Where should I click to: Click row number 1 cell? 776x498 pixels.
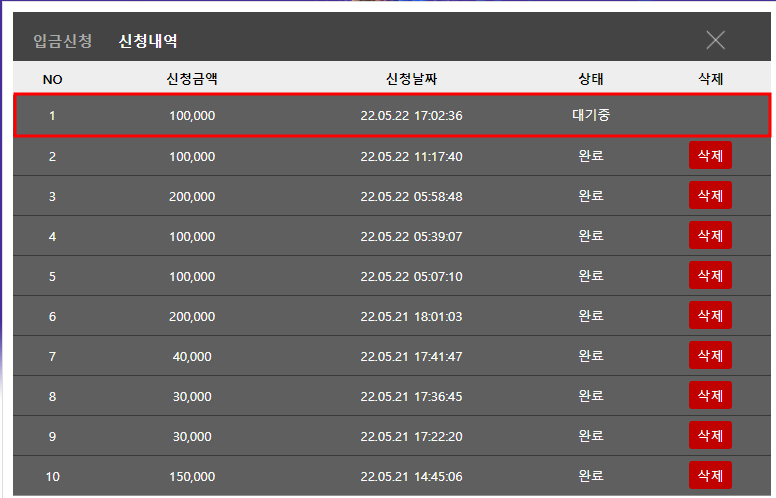pyautogui.click(x=52, y=116)
